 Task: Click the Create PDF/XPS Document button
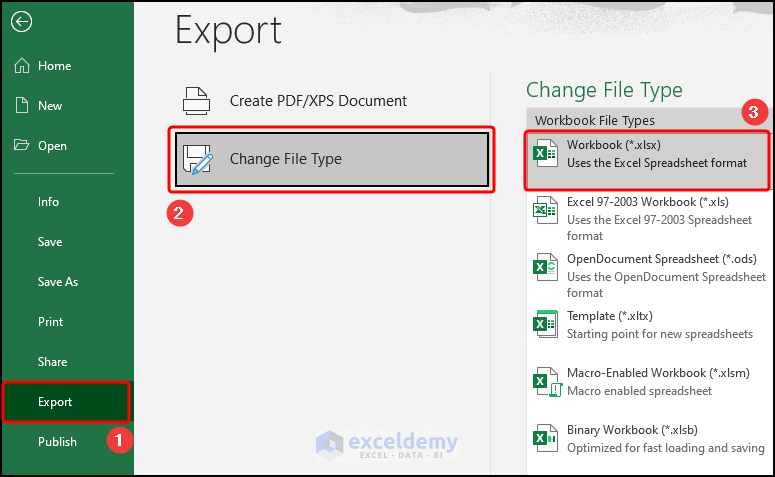[x=318, y=101]
